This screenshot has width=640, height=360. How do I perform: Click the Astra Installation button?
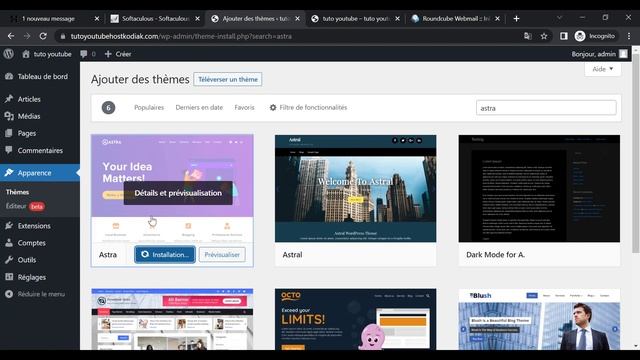(165, 255)
